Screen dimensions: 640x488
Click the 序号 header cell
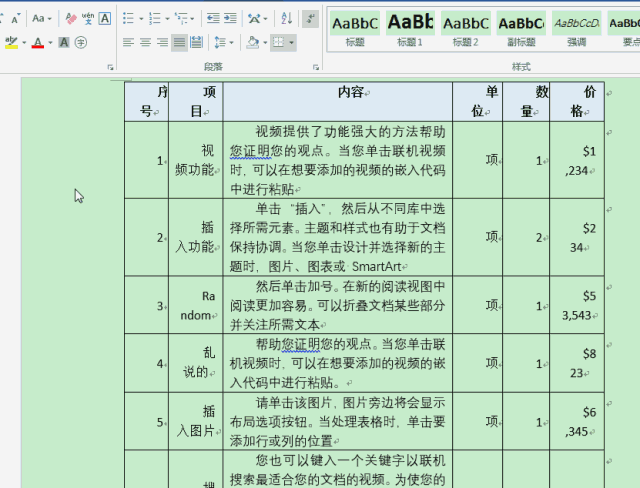(x=147, y=102)
